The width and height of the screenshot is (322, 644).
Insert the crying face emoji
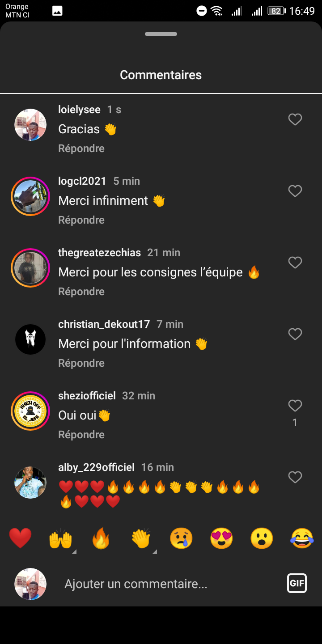[x=181, y=538]
